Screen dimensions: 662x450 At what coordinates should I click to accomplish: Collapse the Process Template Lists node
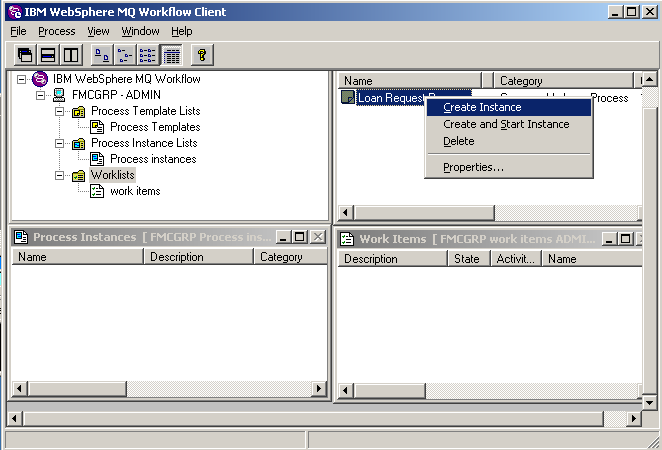[59, 111]
